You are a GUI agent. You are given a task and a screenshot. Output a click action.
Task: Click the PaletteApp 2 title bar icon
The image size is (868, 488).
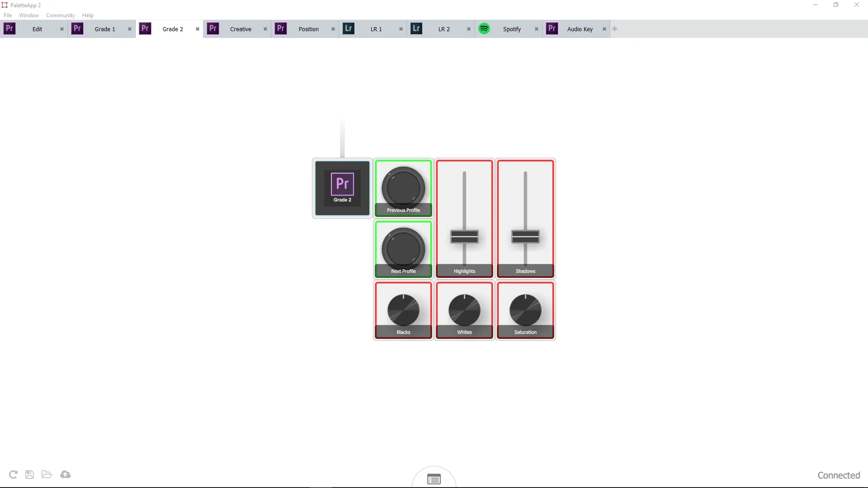point(5,5)
